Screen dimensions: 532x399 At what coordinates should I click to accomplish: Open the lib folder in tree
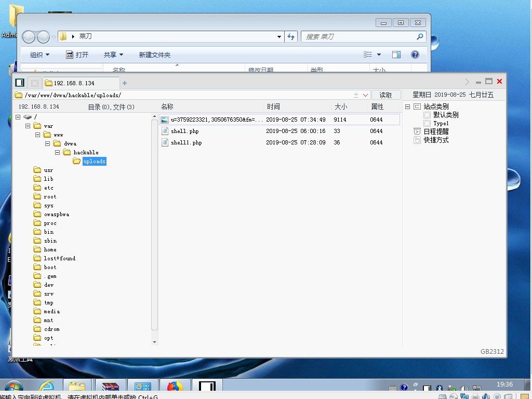coord(48,179)
